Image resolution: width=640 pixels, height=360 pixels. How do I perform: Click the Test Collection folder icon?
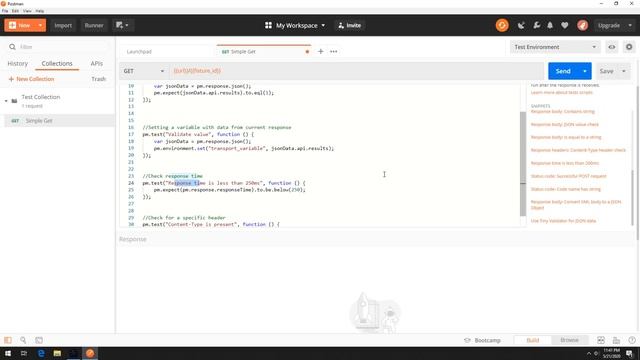[x=15, y=101]
